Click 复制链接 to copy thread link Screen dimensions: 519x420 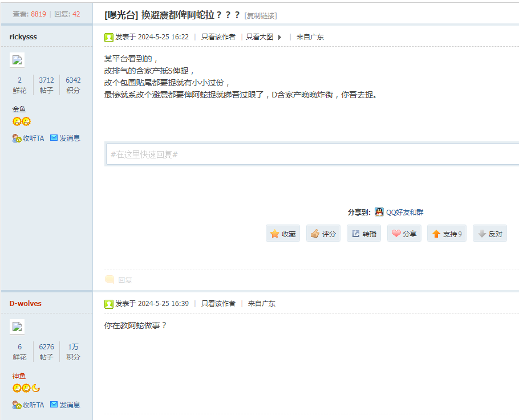click(261, 16)
